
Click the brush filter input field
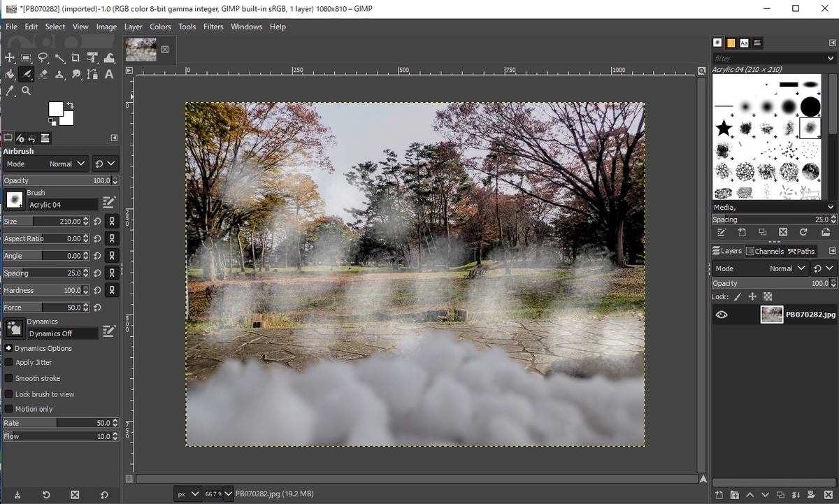(x=768, y=59)
